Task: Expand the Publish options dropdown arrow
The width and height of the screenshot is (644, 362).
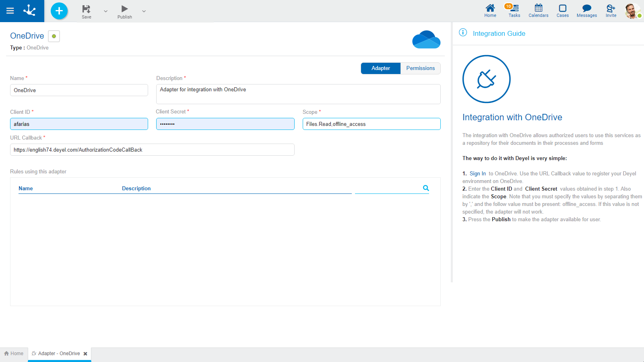Action: 144,11
